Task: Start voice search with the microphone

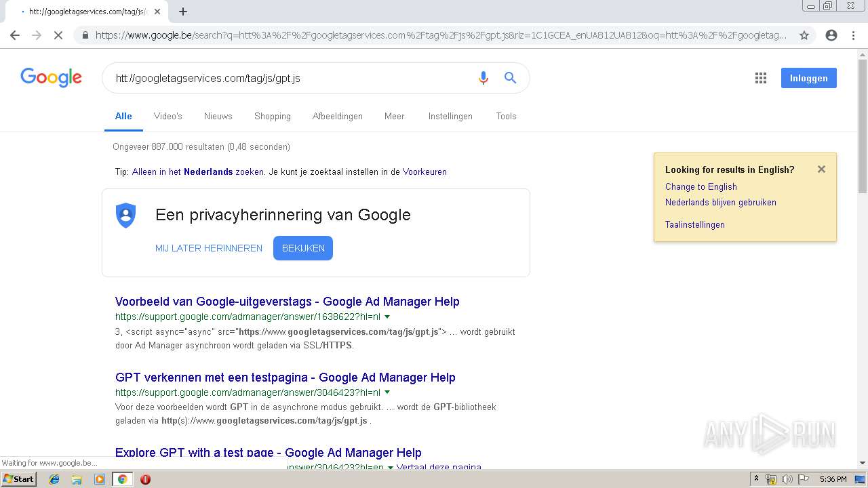Action: point(484,78)
